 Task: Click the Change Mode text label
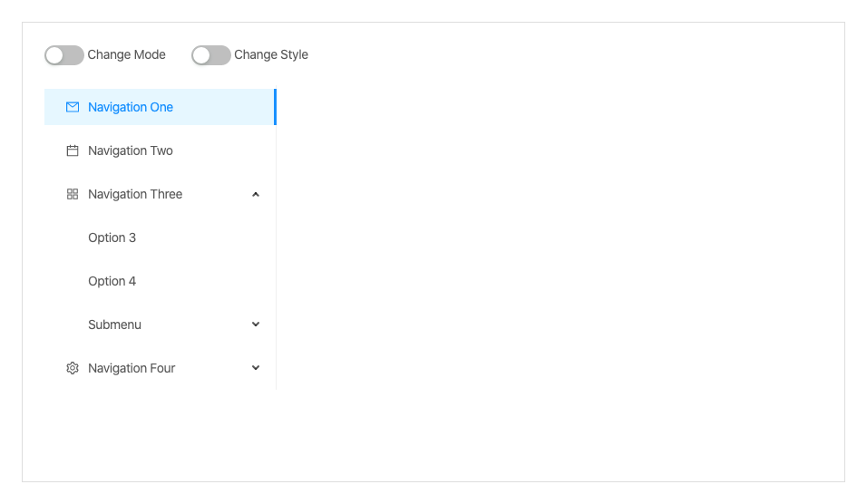tap(126, 54)
